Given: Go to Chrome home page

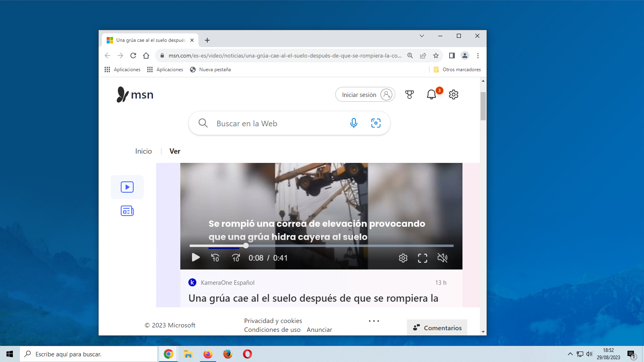Looking at the screenshot, I should 146,56.
